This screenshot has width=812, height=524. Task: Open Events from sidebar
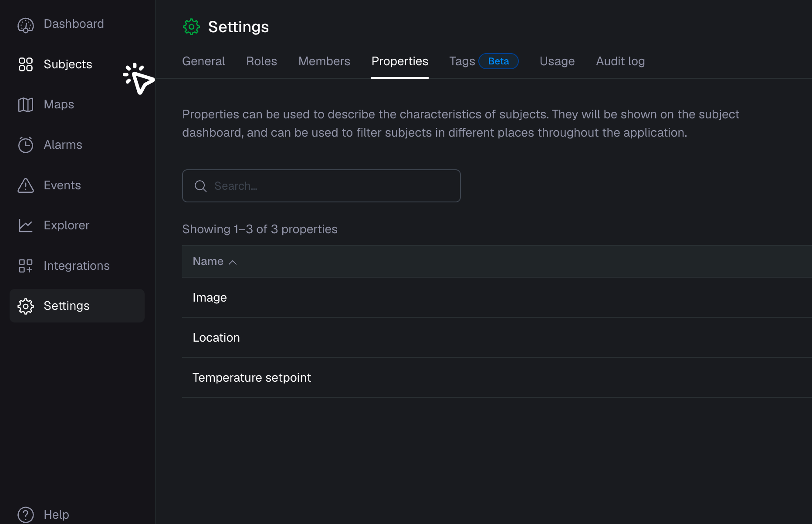click(x=62, y=185)
